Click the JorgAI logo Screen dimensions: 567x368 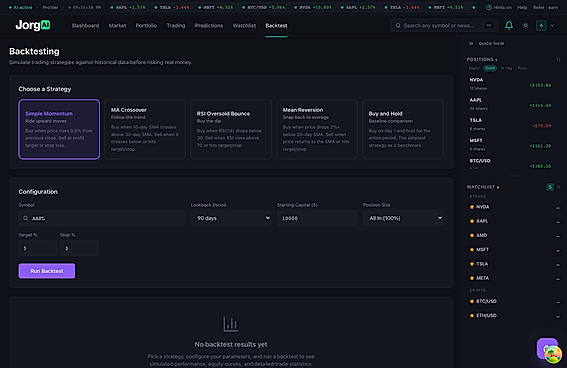click(x=33, y=25)
